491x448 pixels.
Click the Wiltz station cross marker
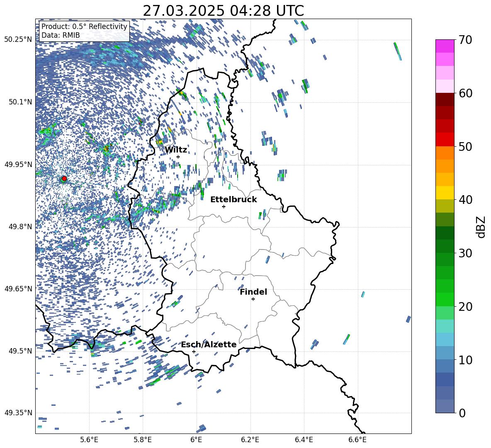point(178,157)
